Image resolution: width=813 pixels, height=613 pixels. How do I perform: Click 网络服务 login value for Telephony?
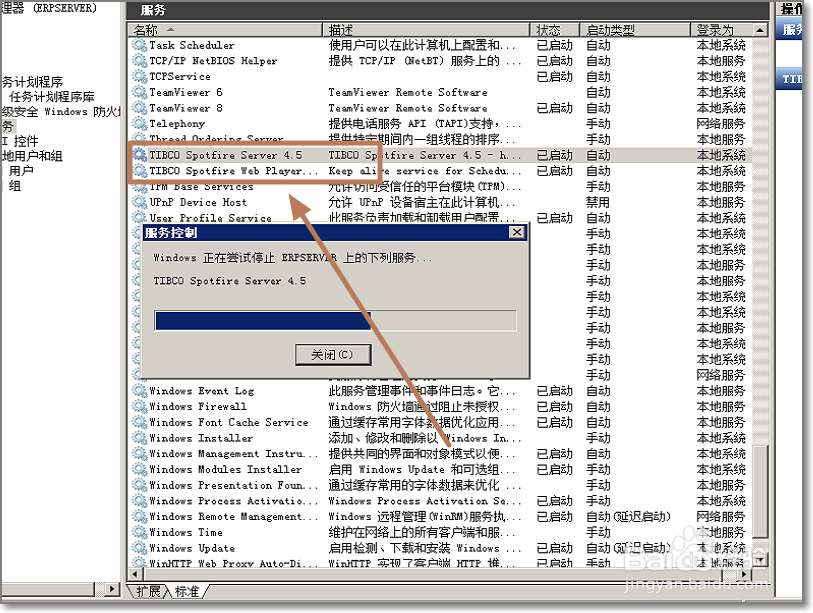721,123
